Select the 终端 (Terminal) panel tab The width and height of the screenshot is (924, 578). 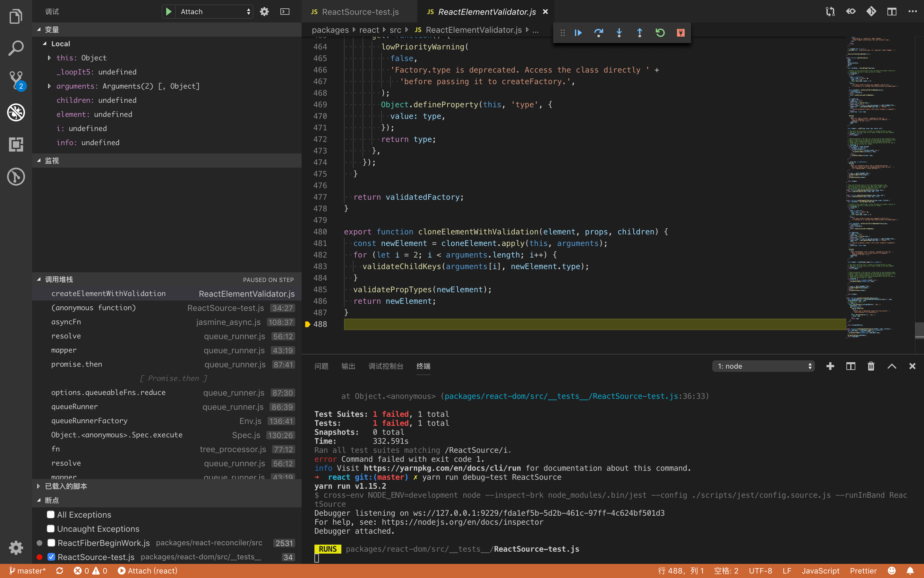(x=423, y=366)
